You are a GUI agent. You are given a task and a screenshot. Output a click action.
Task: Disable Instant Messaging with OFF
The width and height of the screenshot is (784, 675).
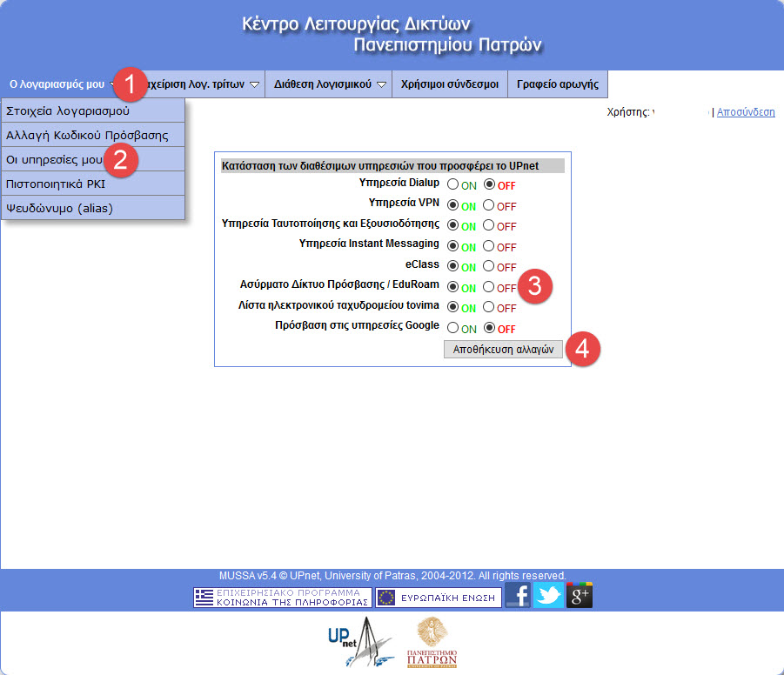coord(488,246)
